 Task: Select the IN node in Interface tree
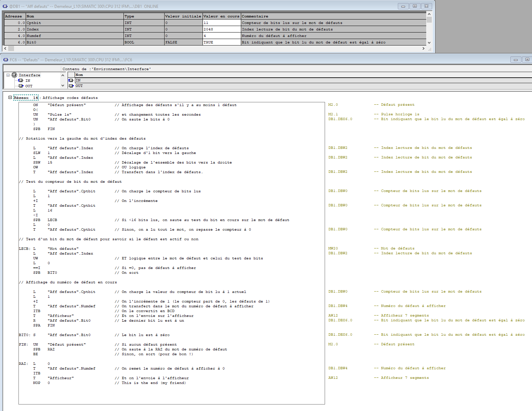pos(28,81)
